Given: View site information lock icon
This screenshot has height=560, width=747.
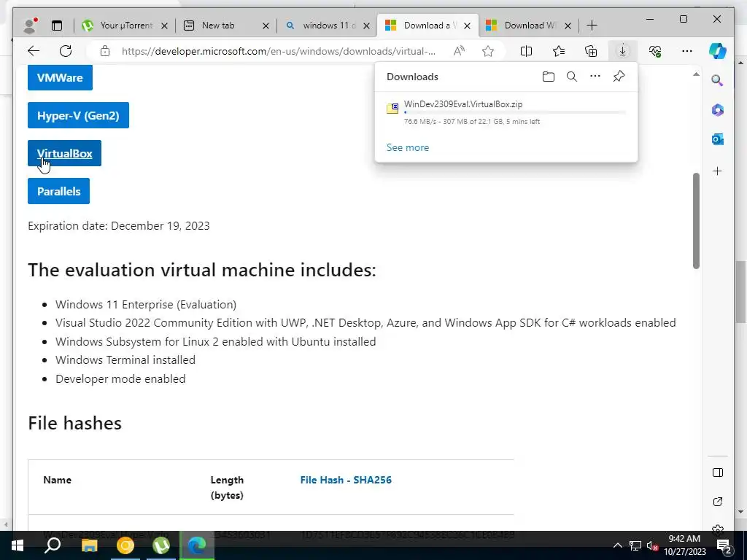Looking at the screenshot, I should click(105, 51).
